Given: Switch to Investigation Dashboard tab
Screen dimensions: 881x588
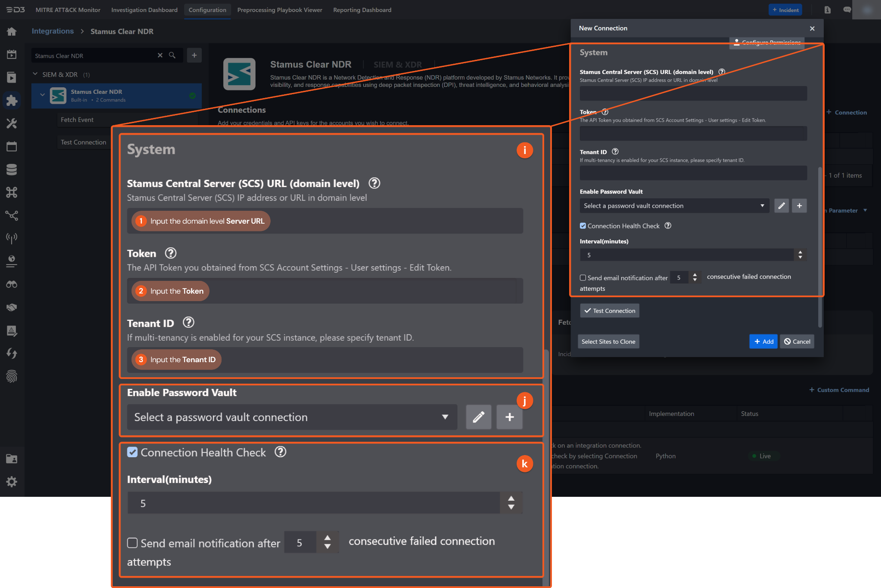Looking at the screenshot, I should tap(144, 10).
